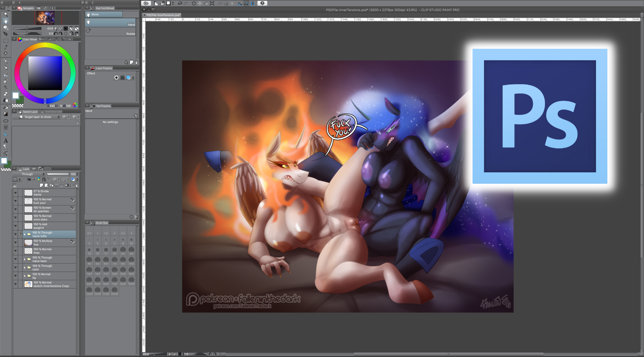The height and width of the screenshot is (357, 644).
Task: Toggle Lock Layer in the Layer panel
Action: tap(43, 179)
